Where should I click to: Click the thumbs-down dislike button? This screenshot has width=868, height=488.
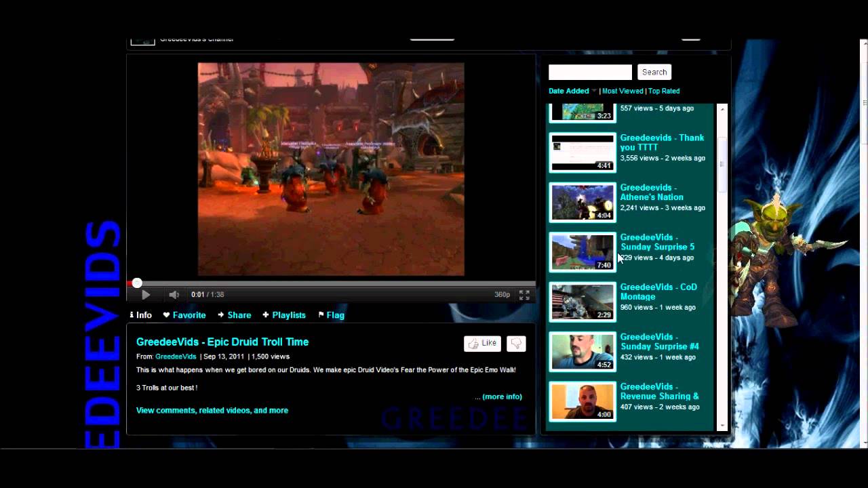pyautogui.click(x=516, y=343)
